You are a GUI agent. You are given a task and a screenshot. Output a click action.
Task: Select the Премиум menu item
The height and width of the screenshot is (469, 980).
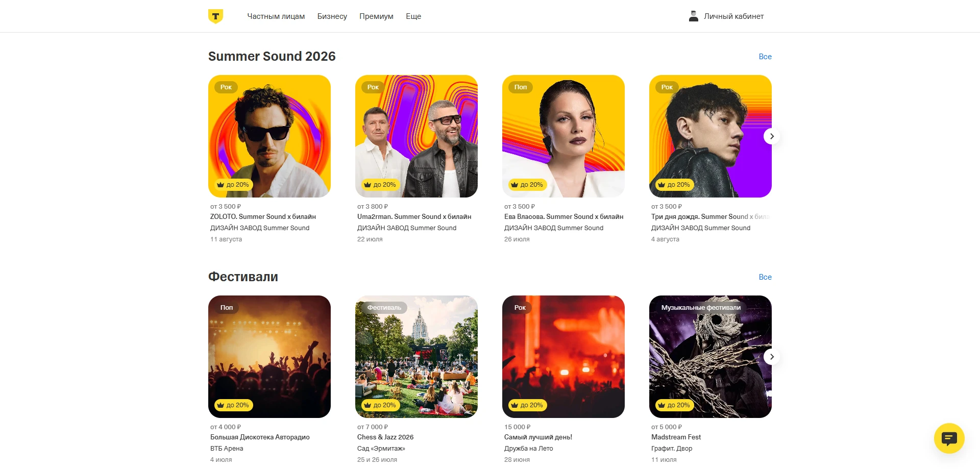(376, 16)
